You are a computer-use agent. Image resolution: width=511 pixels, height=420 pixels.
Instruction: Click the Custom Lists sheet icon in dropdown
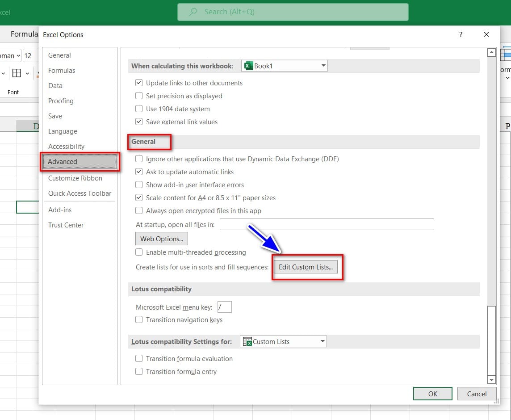click(x=247, y=341)
